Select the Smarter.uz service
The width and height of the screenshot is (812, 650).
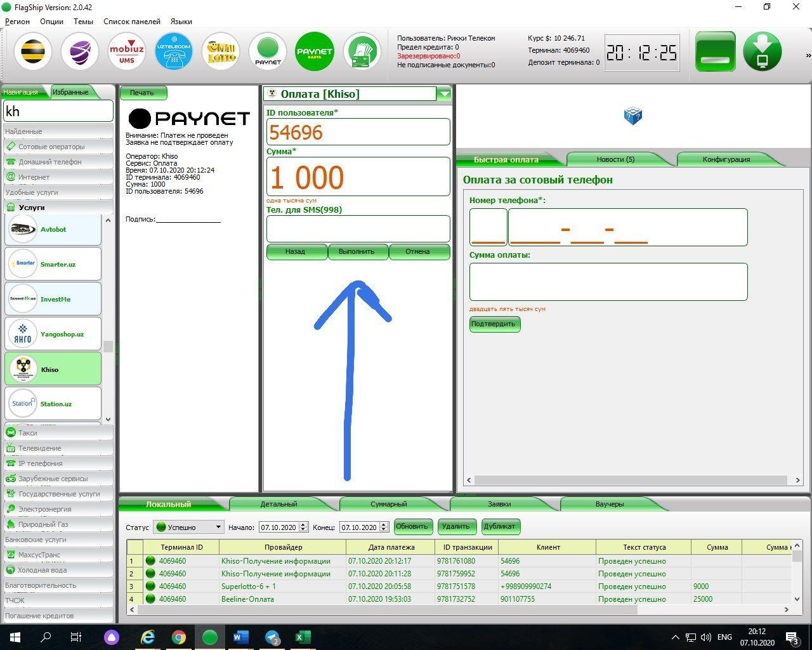(53, 263)
